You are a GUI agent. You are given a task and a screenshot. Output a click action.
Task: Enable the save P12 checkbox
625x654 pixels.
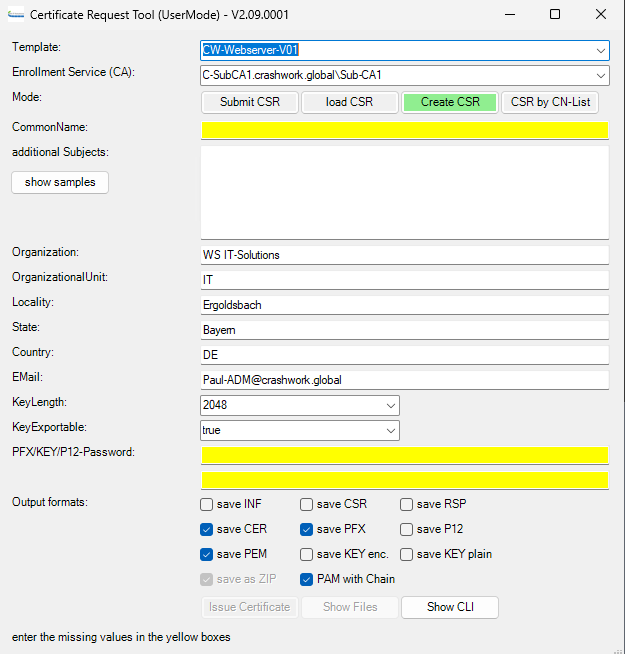point(406,530)
